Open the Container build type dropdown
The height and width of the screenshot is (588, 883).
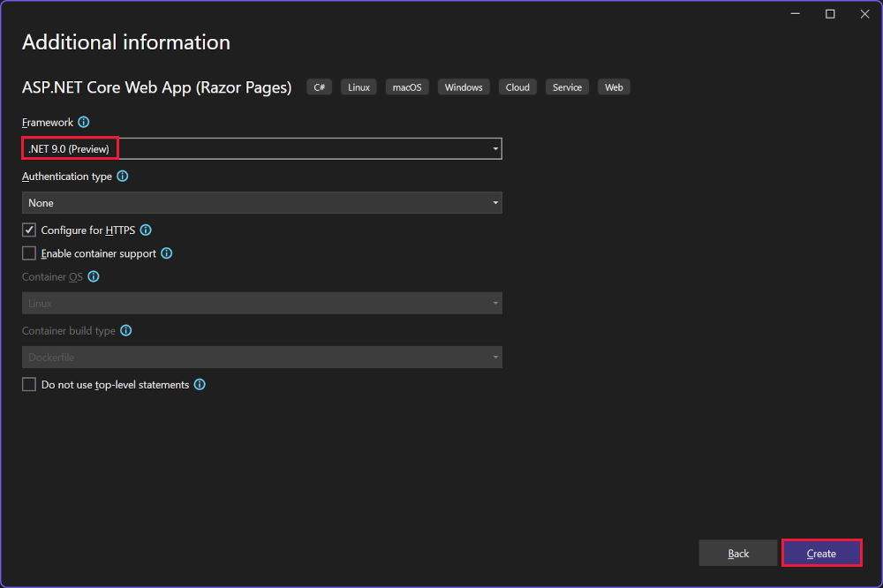(x=262, y=358)
